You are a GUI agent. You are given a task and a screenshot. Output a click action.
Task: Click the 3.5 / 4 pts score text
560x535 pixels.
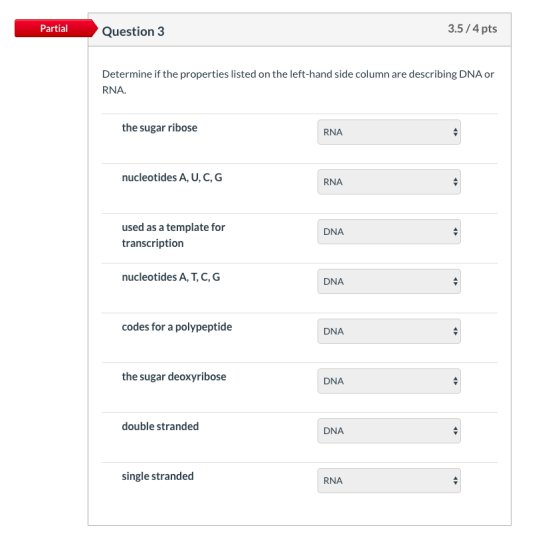tap(472, 29)
